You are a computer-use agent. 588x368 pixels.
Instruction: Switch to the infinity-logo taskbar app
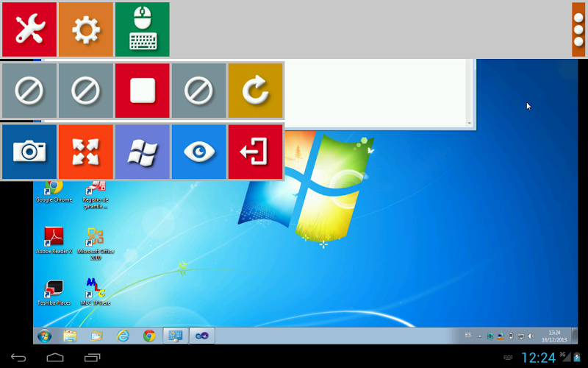(x=201, y=336)
